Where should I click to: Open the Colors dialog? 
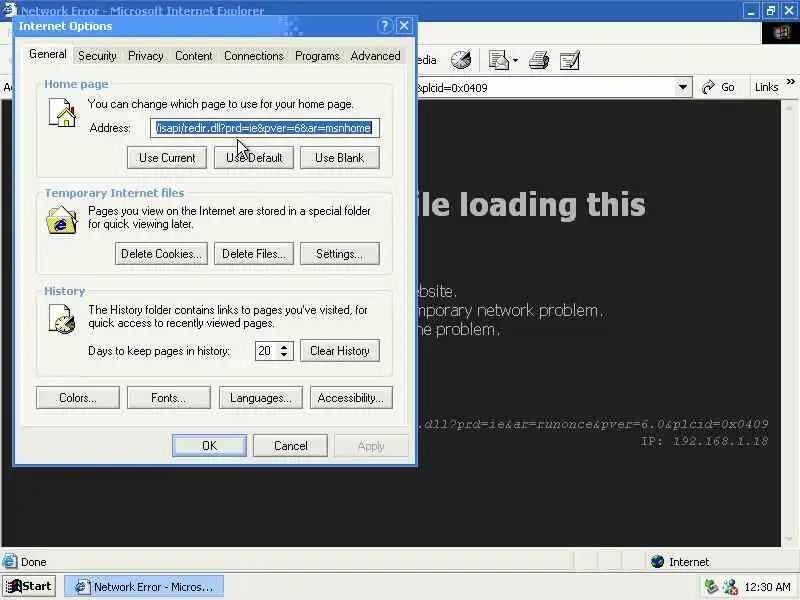point(78,397)
